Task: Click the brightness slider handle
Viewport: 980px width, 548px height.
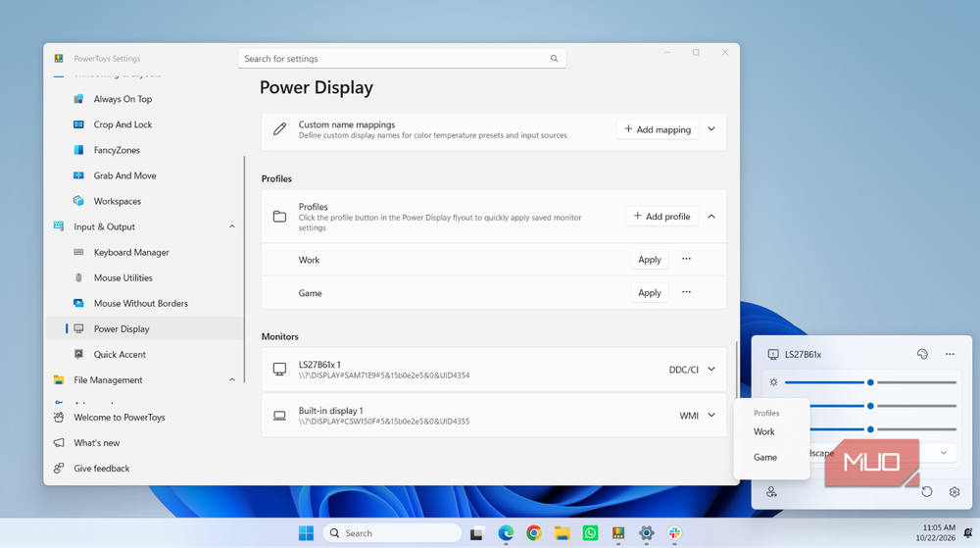Action: 870,382
